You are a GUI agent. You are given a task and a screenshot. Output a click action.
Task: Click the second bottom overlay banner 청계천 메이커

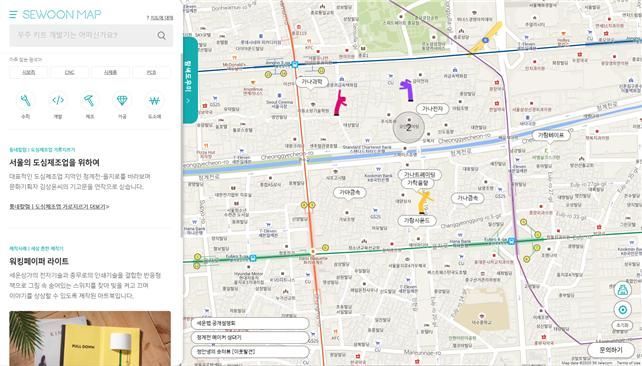click(x=250, y=337)
